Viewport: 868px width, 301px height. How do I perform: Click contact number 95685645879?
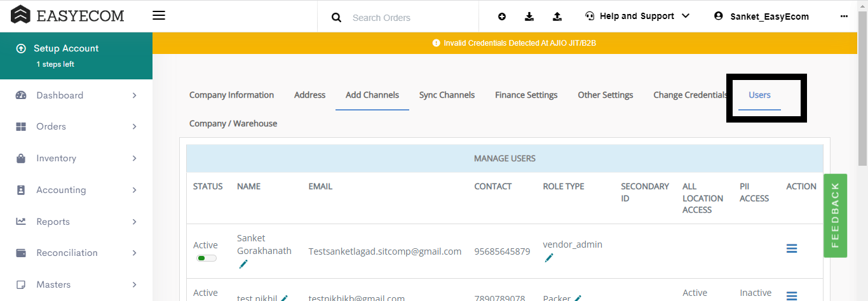[502, 251]
